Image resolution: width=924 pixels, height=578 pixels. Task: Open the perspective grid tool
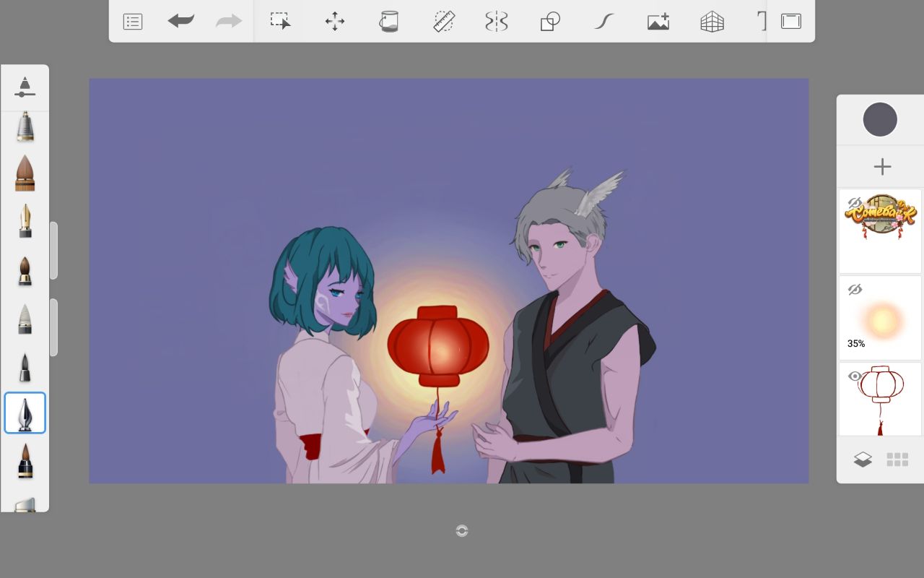pyautogui.click(x=712, y=22)
